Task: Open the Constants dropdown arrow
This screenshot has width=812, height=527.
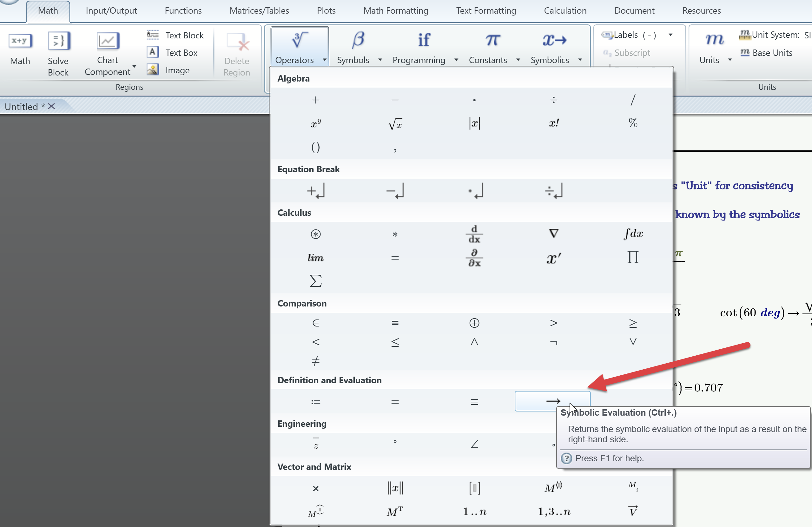Action: pos(518,60)
